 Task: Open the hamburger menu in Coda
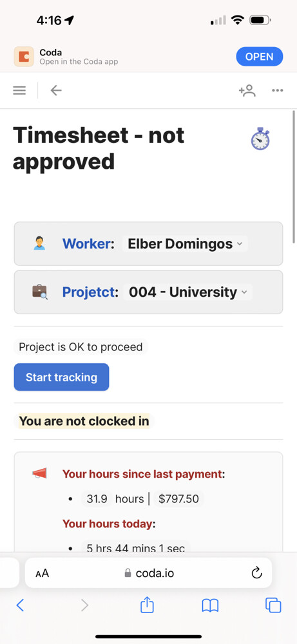[x=19, y=90]
